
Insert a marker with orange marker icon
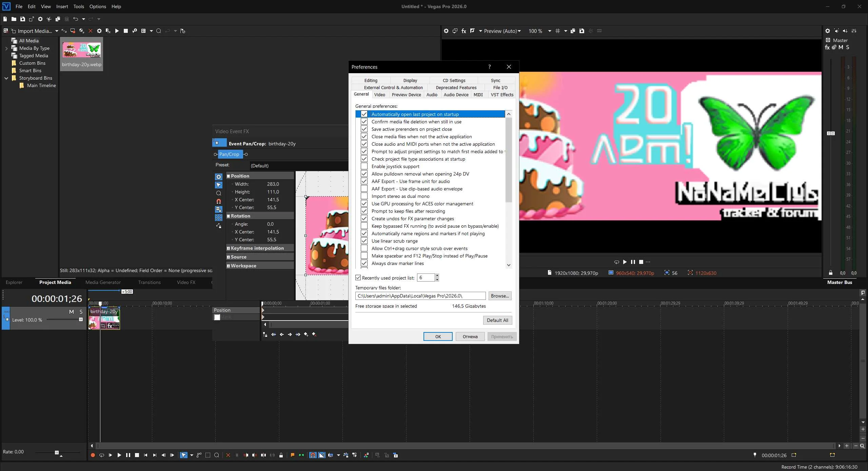293,455
